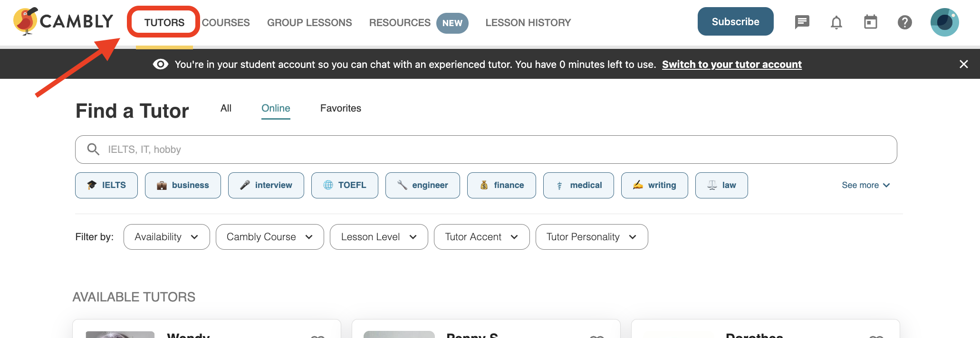The height and width of the screenshot is (338, 980).
Task: Open the notifications bell
Action: click(836, 22)
